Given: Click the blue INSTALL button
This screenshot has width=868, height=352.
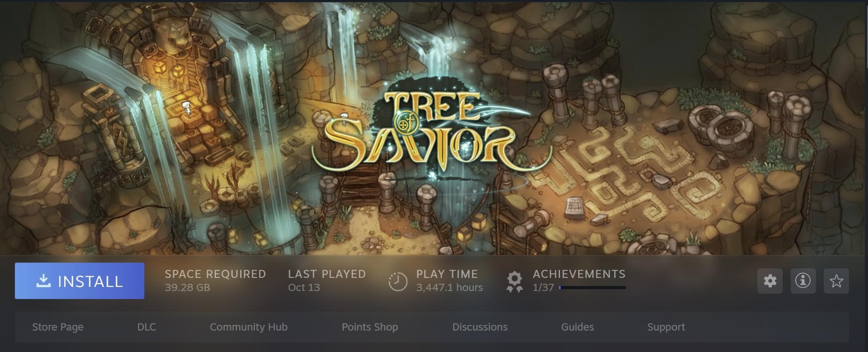Looking at the screenshot, I should tap(80, 281).
